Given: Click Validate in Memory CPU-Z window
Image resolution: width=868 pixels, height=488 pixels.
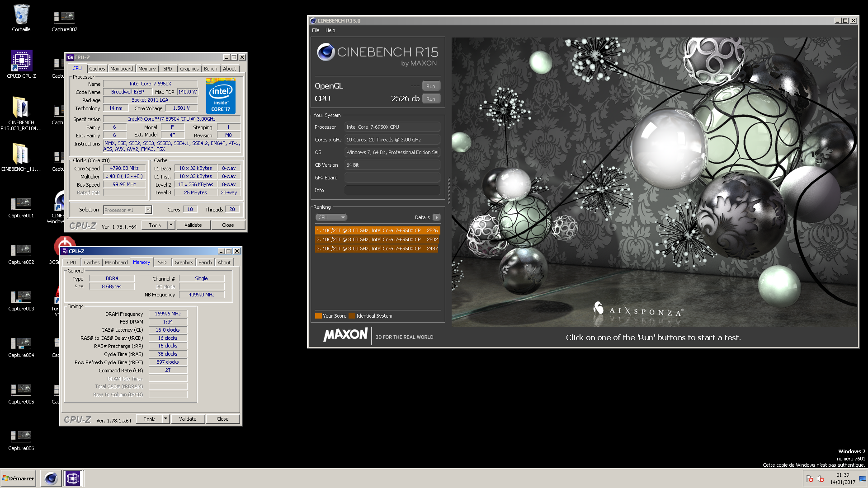Looking at the screenshot, I should pyautogui.click(x=188, y=419).
